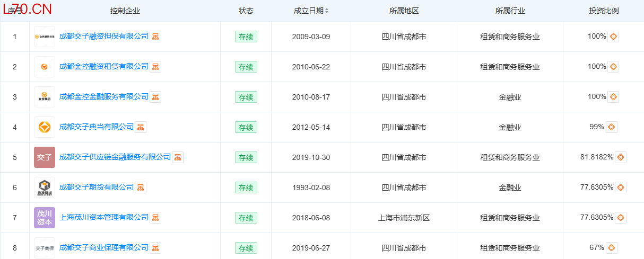
Task: Click the 成都交子融资担保有限公司 logo thumbnail
Action: 45,37
